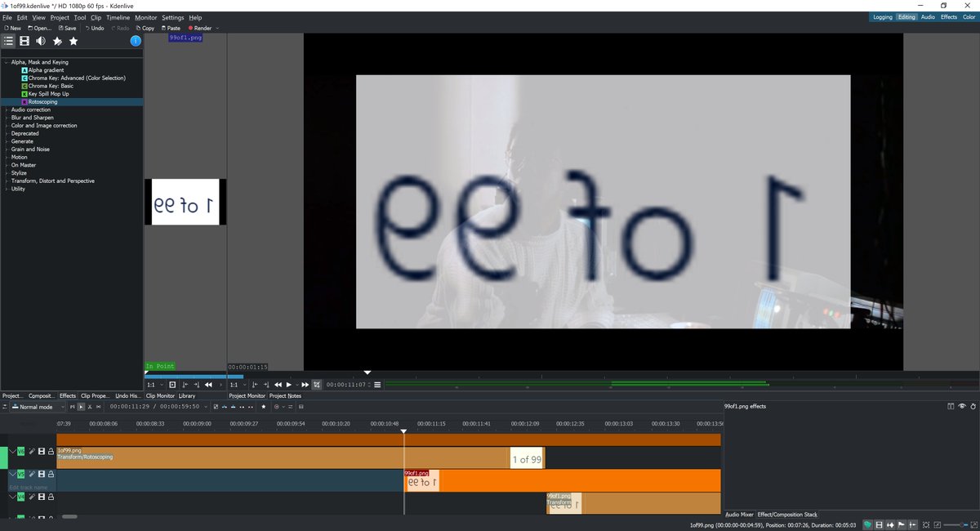Hide video on track V6

coord(42,451)
